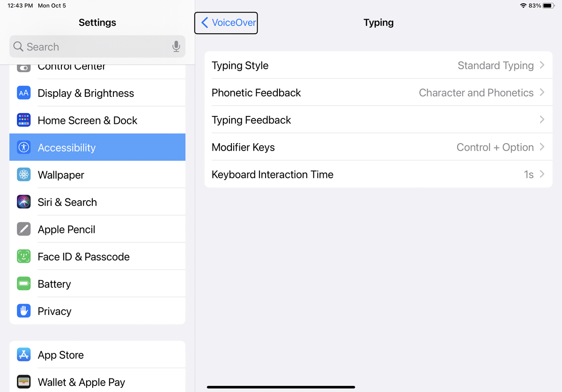The width and height of the screenshot is (562, 392).
Task: Tap the microphone dictation icon in search
Action: (x=176, y=46)
